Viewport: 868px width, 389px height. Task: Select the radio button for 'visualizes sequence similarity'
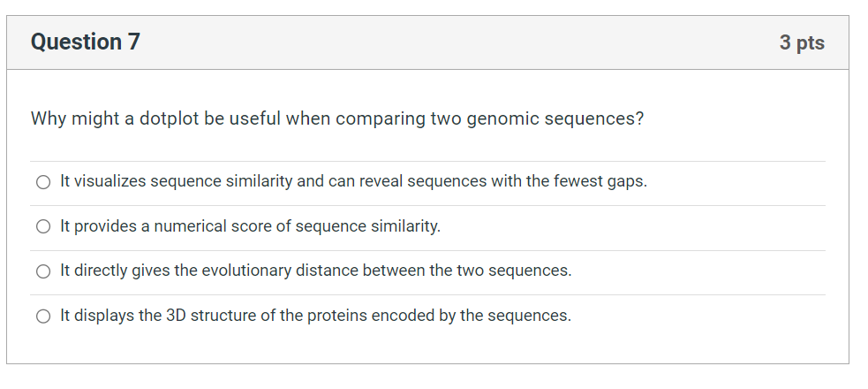point(43,182)
